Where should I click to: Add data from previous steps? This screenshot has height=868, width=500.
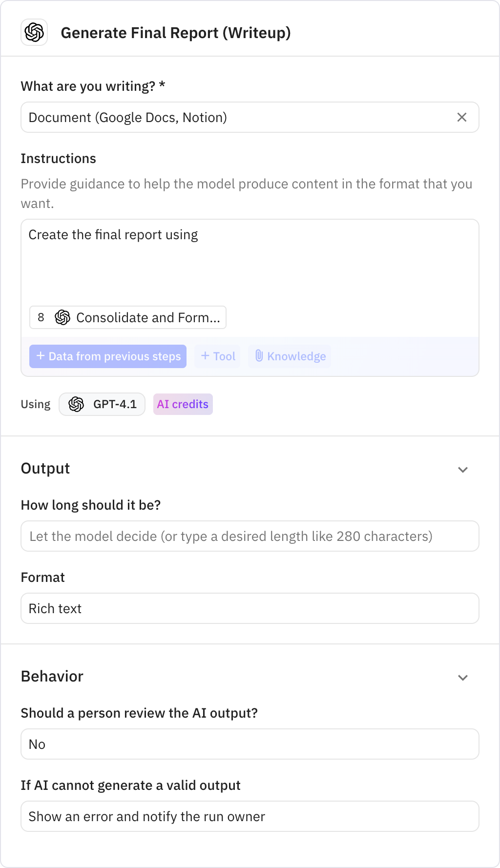pyautogui.click(x=107, y=356)
